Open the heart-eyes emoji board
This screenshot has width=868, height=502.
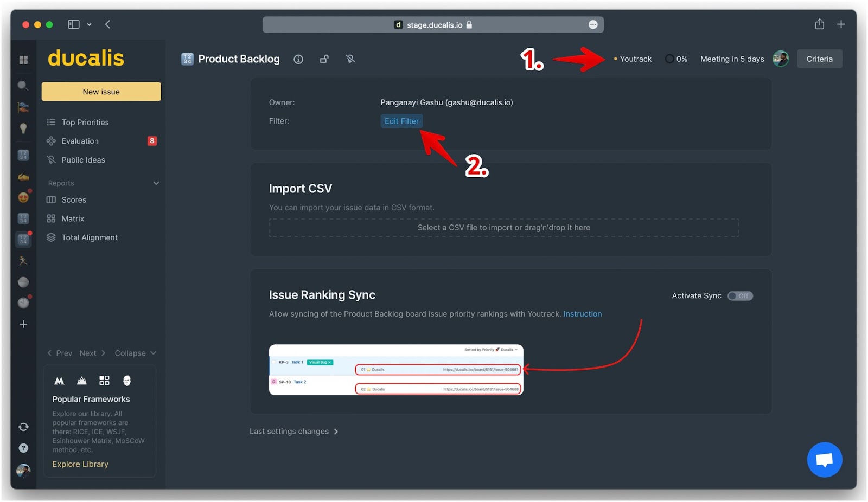coord(23,197)
